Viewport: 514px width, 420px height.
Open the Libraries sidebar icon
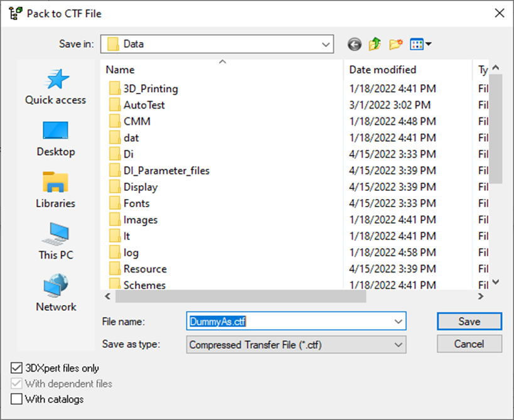[55, 188]
